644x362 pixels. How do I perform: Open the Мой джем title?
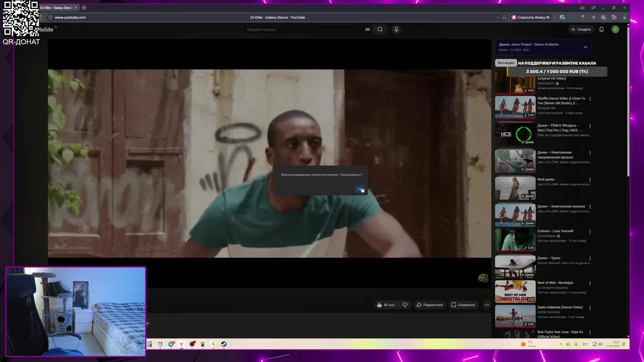(x=546, y=179)
